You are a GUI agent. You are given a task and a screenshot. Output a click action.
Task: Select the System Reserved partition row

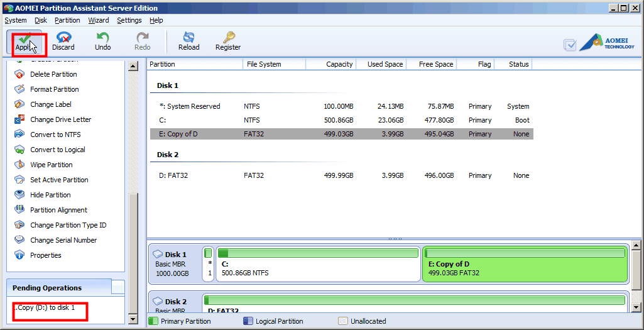(342, 106)
